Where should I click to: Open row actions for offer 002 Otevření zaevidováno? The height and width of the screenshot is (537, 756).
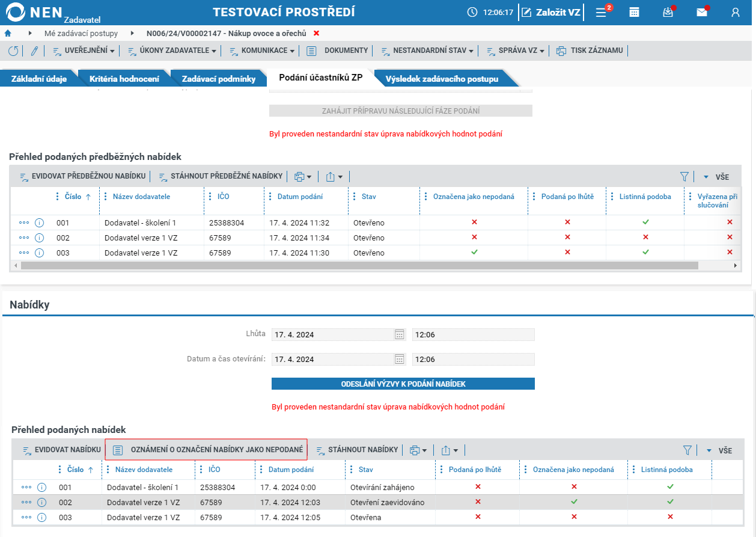tap(26, 502)
